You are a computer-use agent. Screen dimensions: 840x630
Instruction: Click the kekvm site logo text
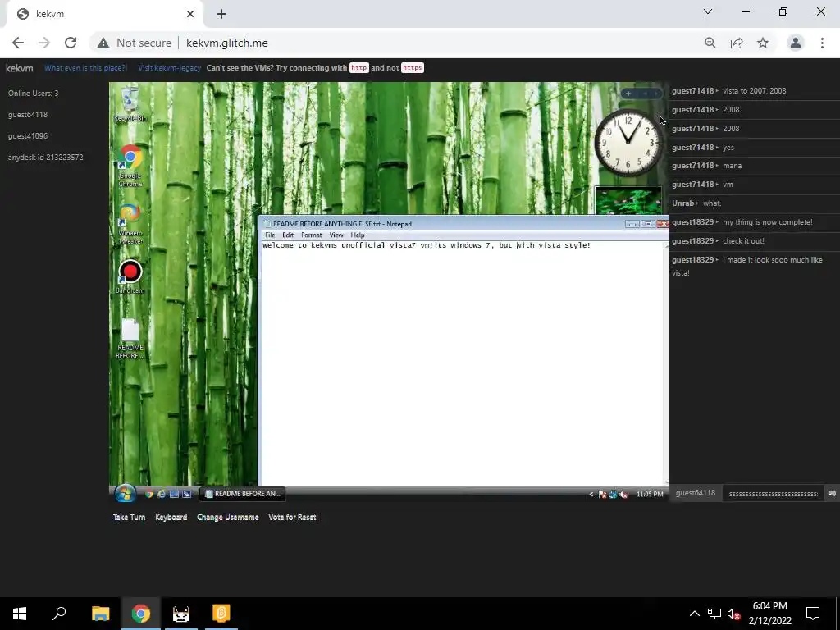pyautogui.click(x=20, y=68)
